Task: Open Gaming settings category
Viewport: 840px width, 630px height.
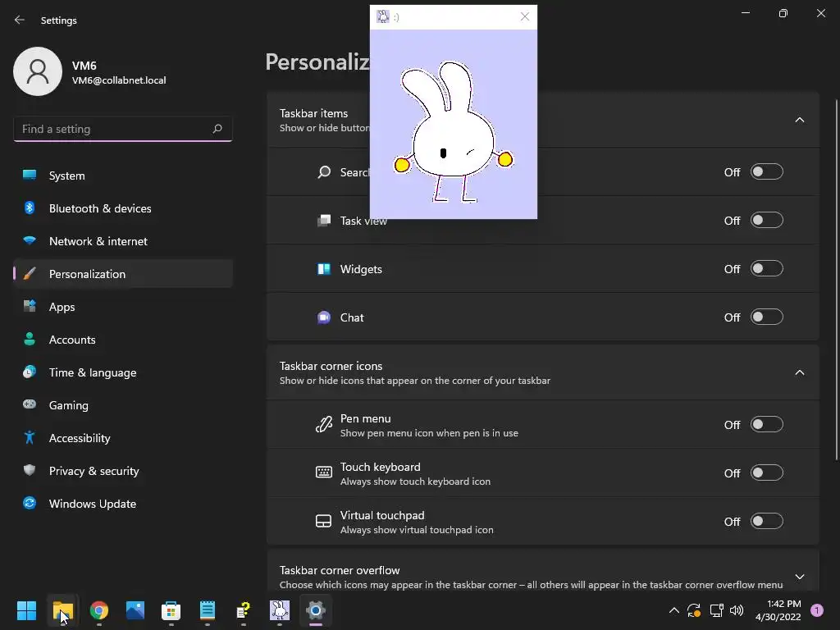Action: click(x=123, y=405)
